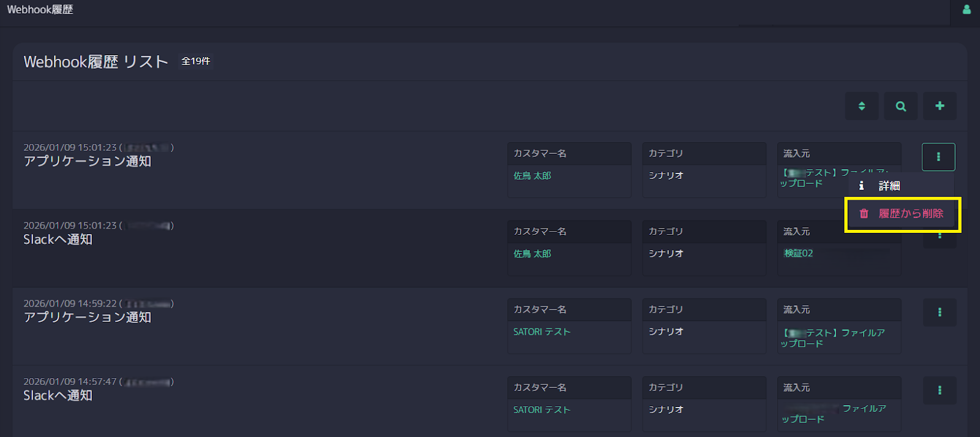Open the 検証02 source link

799,253
